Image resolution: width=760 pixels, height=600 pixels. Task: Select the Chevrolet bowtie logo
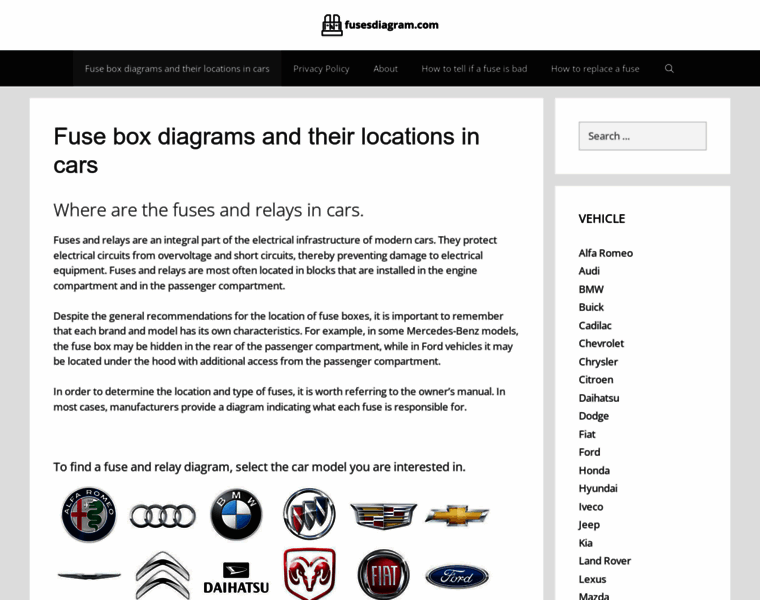[457, 516]
